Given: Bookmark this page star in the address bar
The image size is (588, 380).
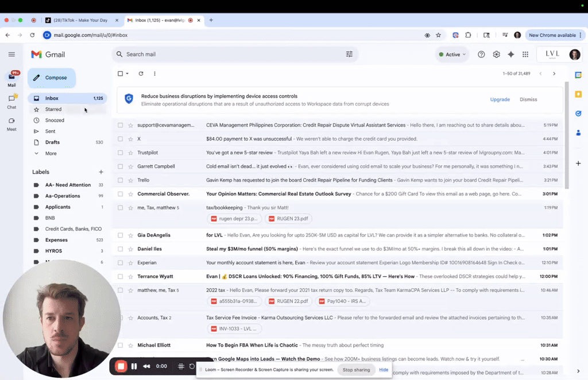Looking at the screenshot, I should pos(438,35).
